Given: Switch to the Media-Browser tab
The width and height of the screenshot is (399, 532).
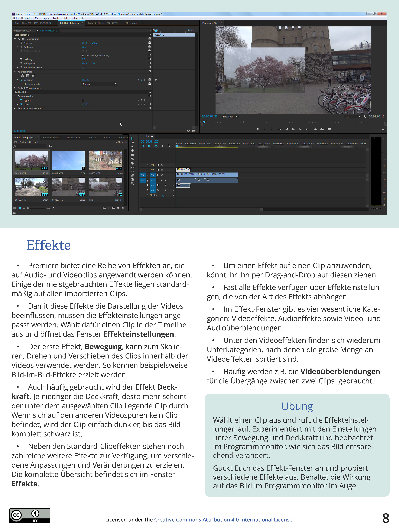Looking at the screenshot, I should 50,138.
